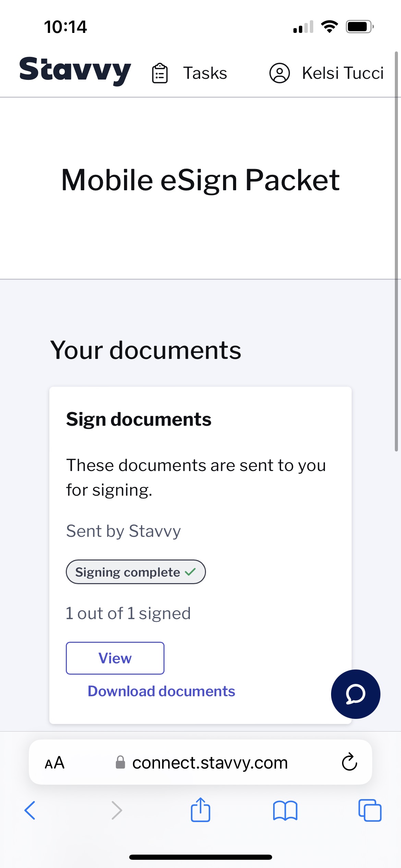Open Safari bookmarks book icon
401x868 pixels.
[285, 810]
